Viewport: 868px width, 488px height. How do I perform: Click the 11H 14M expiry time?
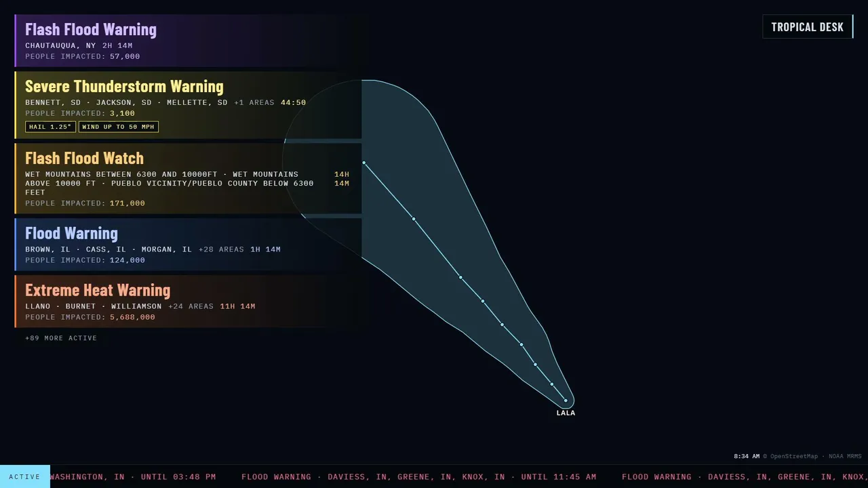pos(237,306)
